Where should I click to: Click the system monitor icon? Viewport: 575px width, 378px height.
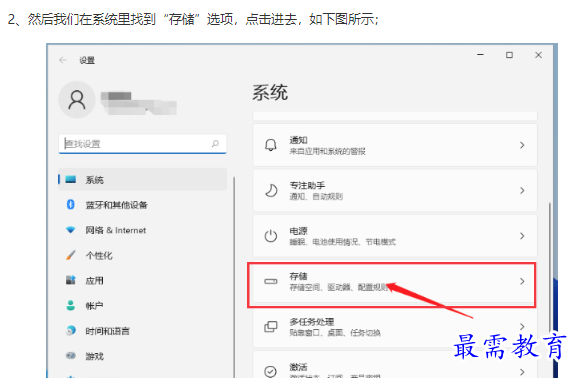point(70,179)
